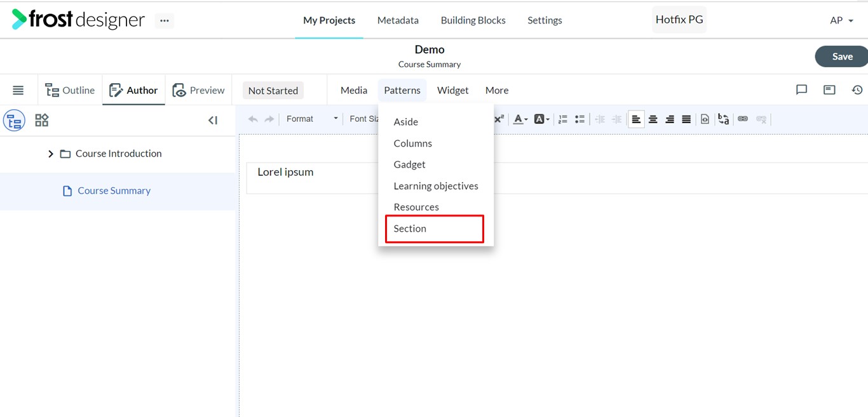The width and height of the screenshot is (868, 417).
Task: Decrease the text indent
Action: [x=600, y=119]
